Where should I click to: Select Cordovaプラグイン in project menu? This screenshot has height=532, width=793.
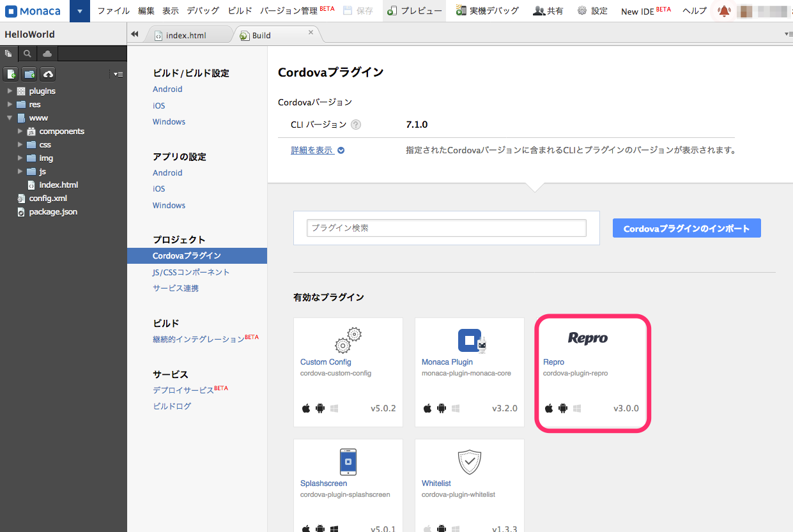click(197, 255)
